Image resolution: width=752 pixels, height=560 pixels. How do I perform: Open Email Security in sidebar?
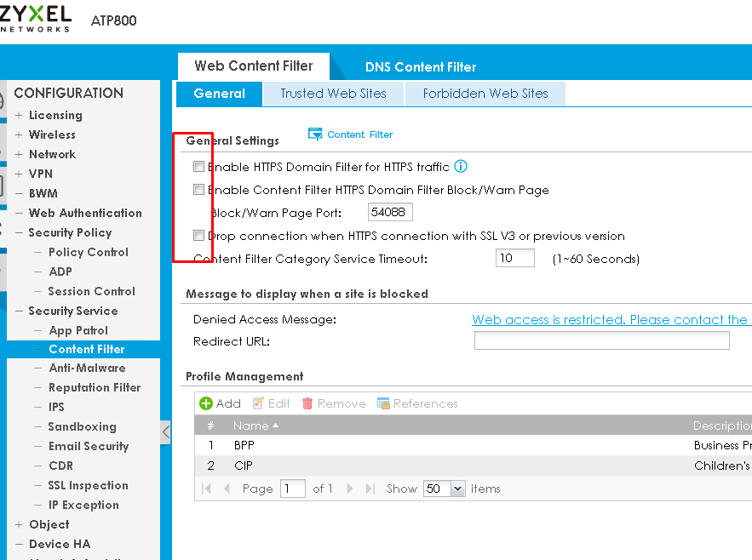point(89,446)
